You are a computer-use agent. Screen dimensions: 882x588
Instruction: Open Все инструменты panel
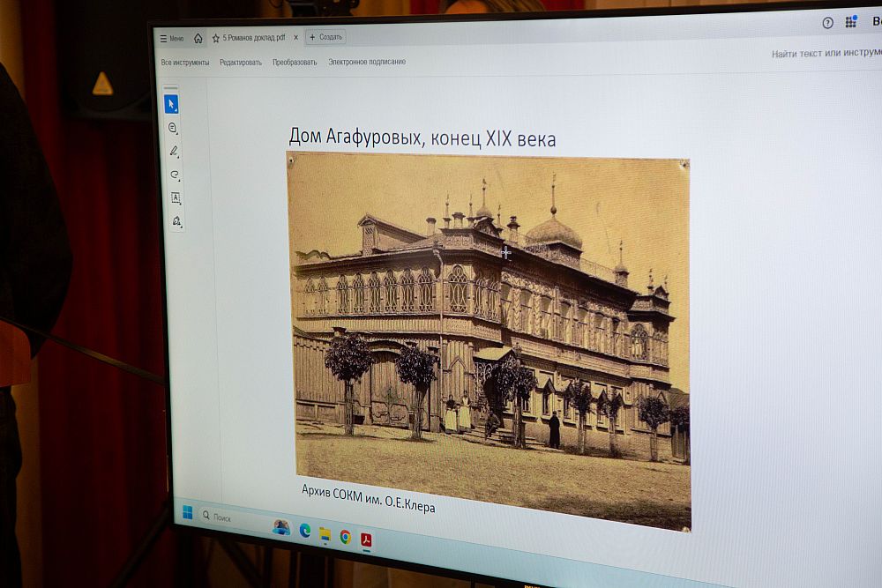pyautogui.click(x=185, y=63)
